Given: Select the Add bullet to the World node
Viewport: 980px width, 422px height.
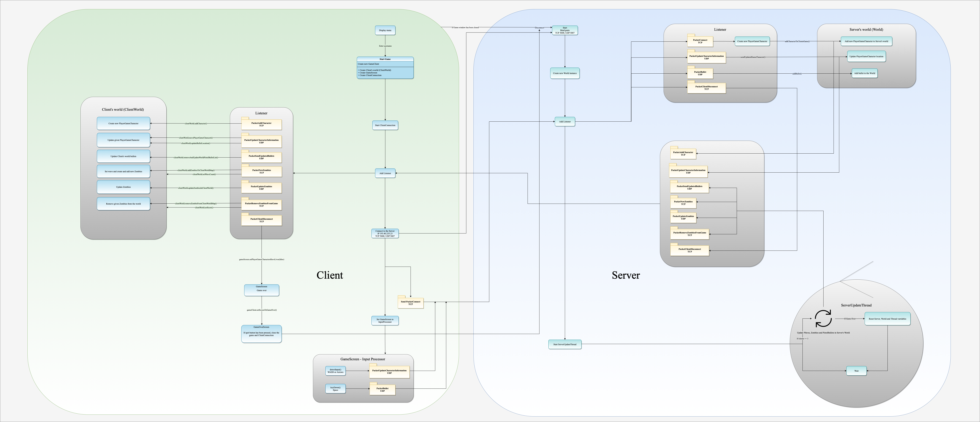Looking at the screenshot, I should pyautogui.click(x=864, y=73).
